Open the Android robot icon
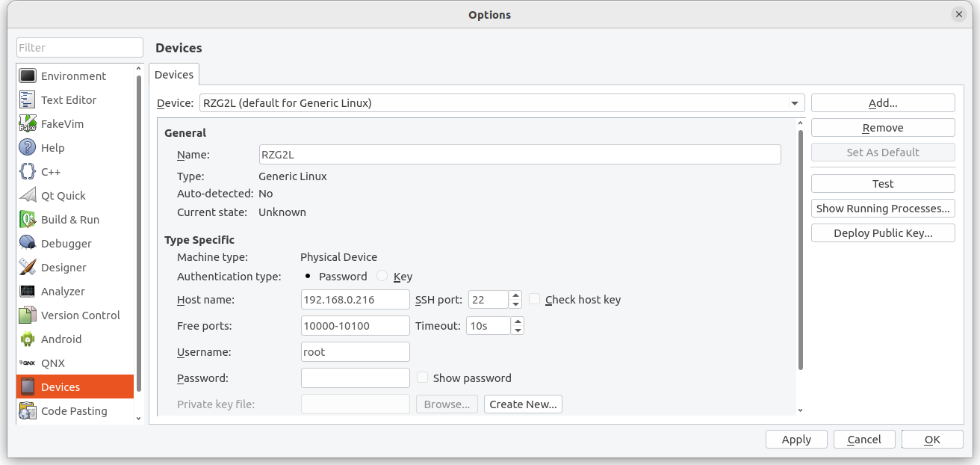The height and width of the screenshot is (465, 980). coord(28,339)
